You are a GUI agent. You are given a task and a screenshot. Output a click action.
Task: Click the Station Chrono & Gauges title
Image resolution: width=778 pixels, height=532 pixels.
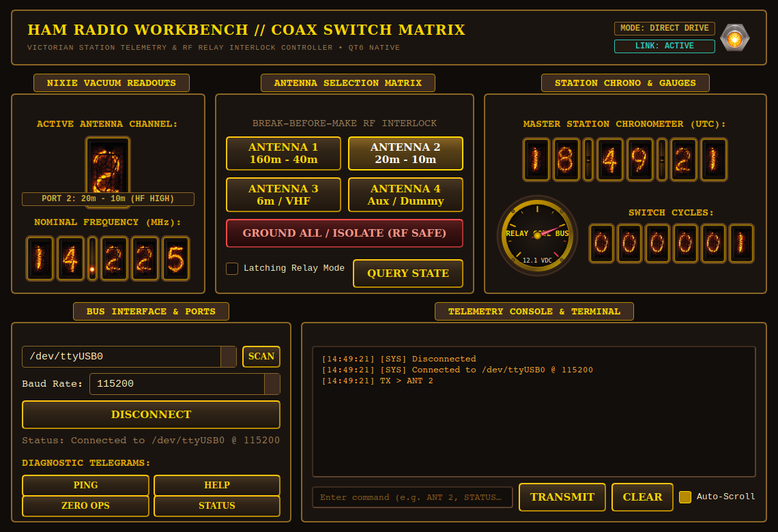click(625, 83)
